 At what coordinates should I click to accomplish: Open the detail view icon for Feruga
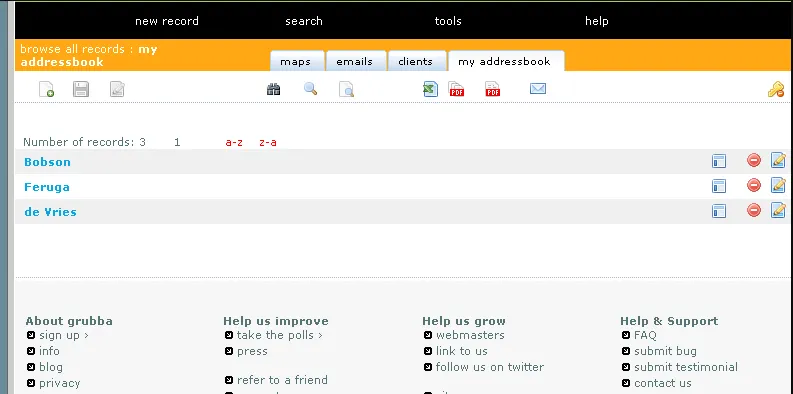719,186
